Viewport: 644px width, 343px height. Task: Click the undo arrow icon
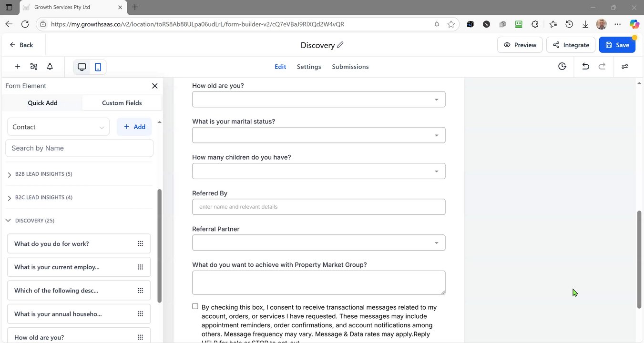585,67
